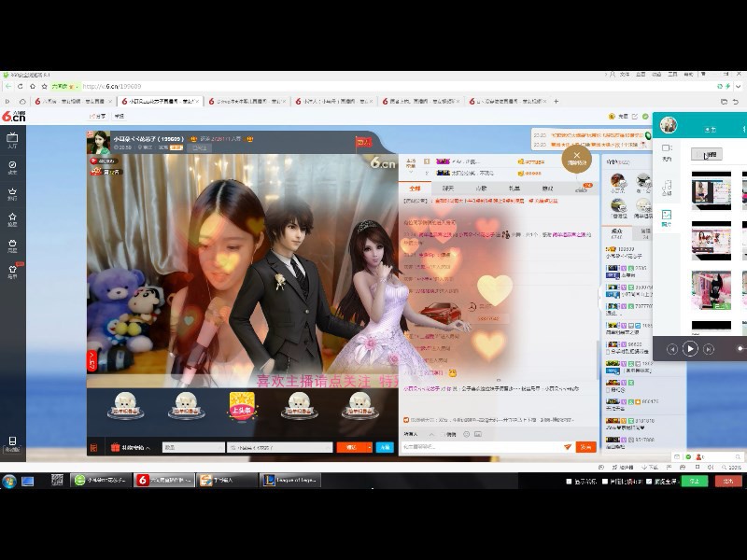Open the hall TV icon in sidebar
This screenshot has height=560, width=747.
[x=12, y=140]
